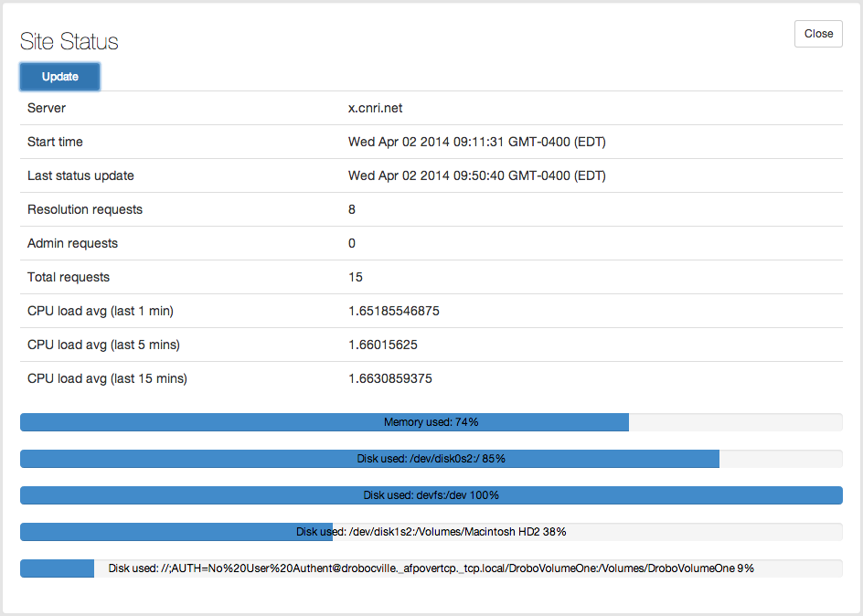The image size is (863, 616).
Task: Click the Macintosh HD2 38% disk bar
Action: pos(431,532)
